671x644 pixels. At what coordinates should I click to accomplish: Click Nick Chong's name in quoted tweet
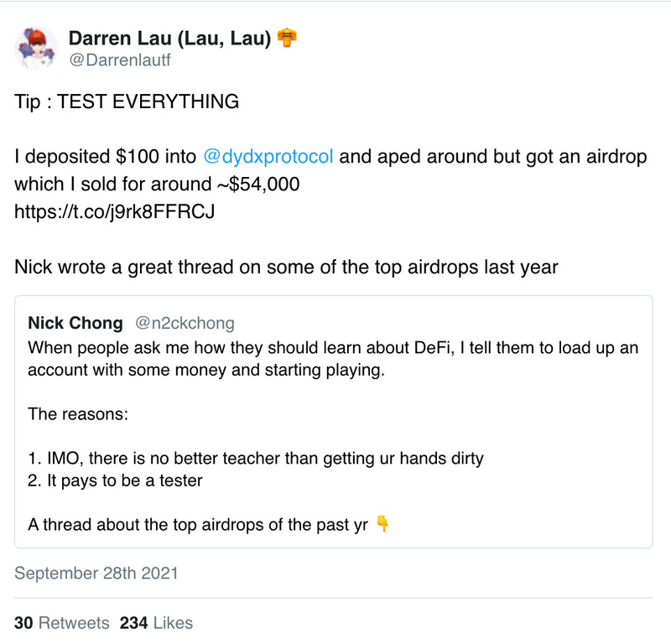(x=75, y=324)
